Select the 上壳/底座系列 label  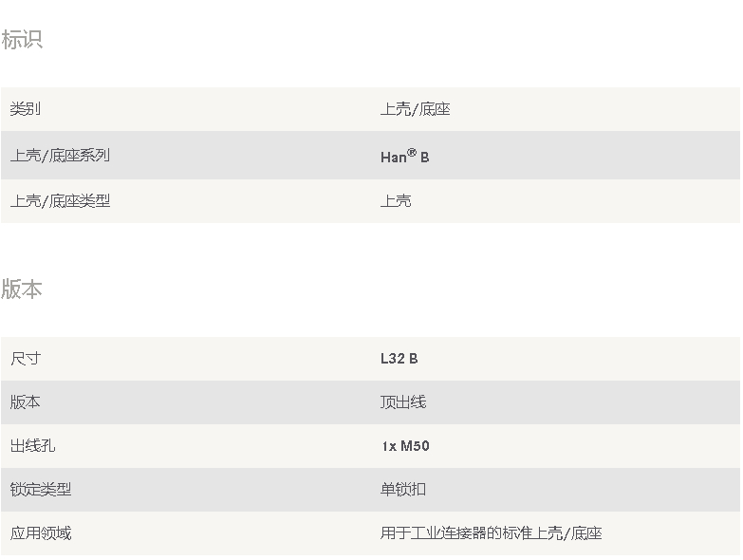click(60, 155)
